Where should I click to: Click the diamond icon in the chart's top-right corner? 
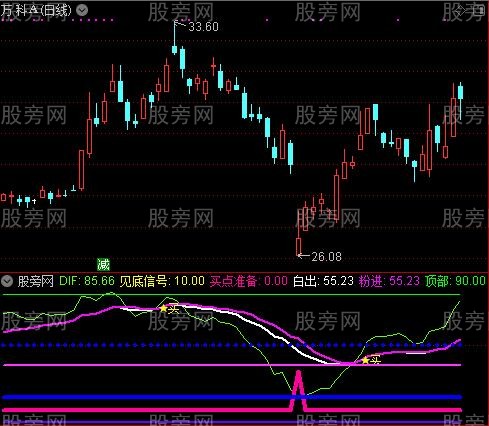460,10
